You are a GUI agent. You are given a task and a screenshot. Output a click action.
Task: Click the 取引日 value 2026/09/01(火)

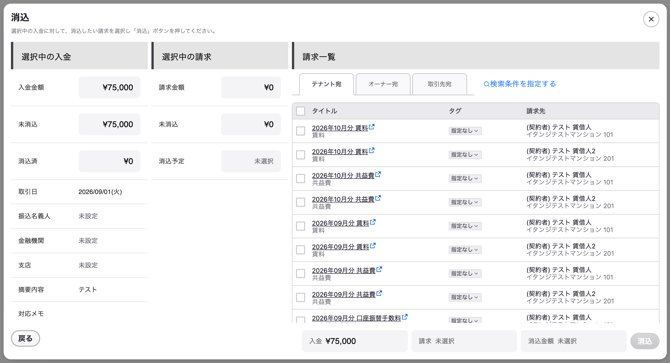100,192
